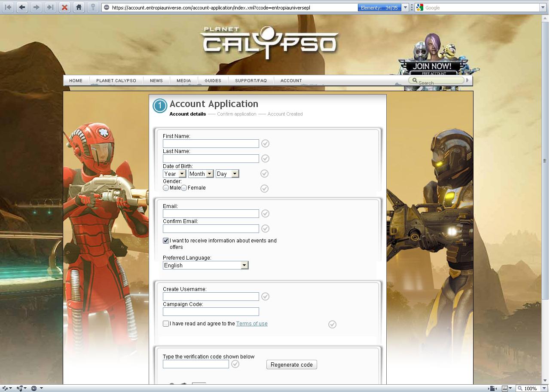Open the Year dropdown for date of birth
Image resolution: width=550 pixels, height=392 pixels.
(174, 174)
